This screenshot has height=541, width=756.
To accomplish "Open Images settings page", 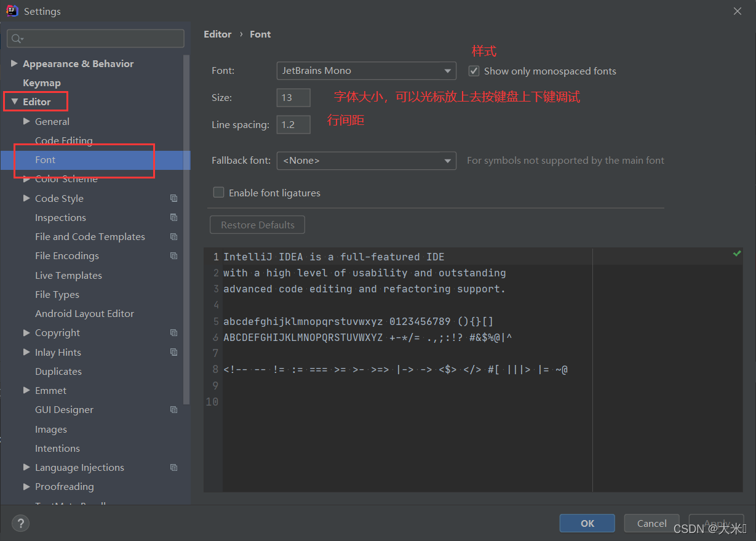I will click(x=51, y=429).
